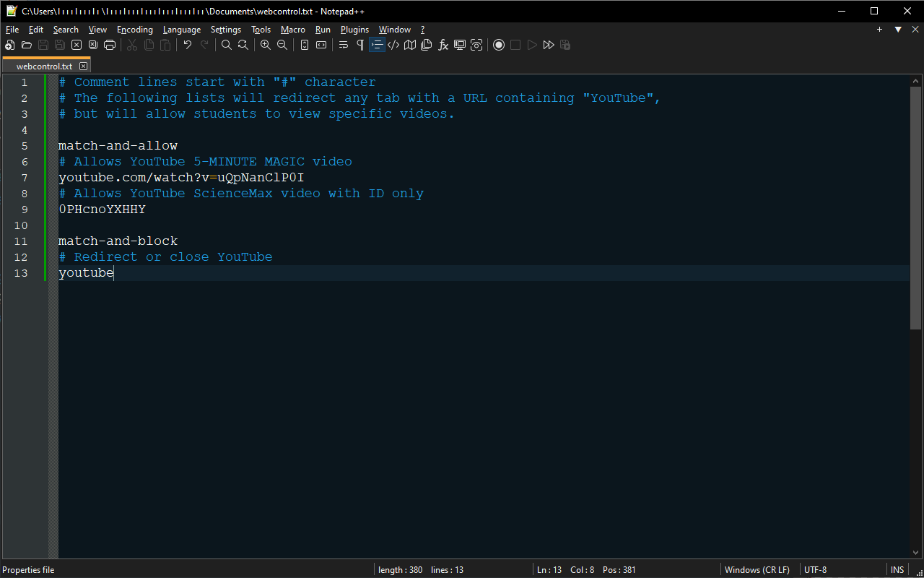The height and width of the screenshot is (578, 924).
Task: Click the 'ScienceMax video with ID only' comment
Action: point(241,193)
